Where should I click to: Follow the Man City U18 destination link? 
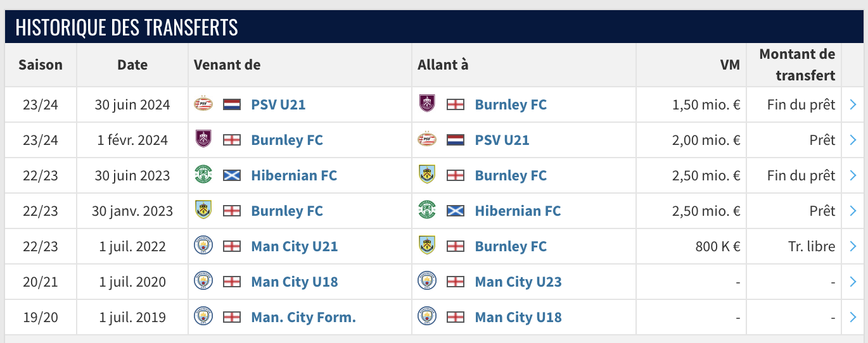(518, 317)
